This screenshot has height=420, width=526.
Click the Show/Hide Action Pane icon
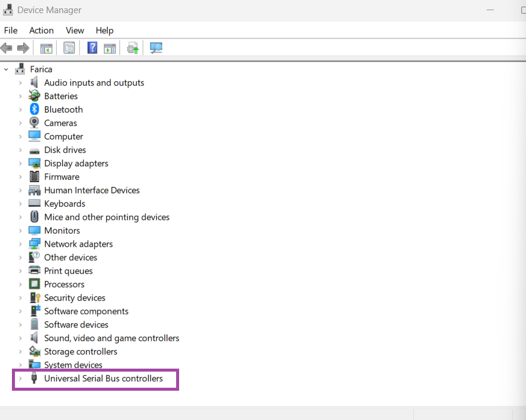point(110,48)
